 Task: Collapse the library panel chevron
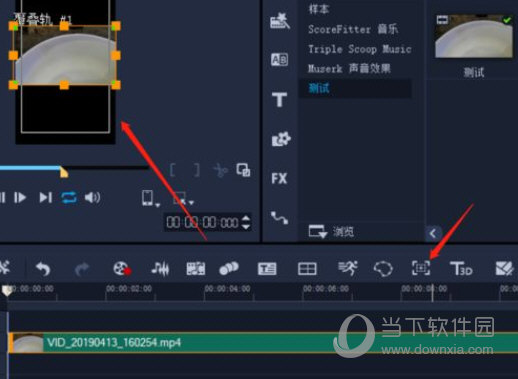[x=433, y=233]
